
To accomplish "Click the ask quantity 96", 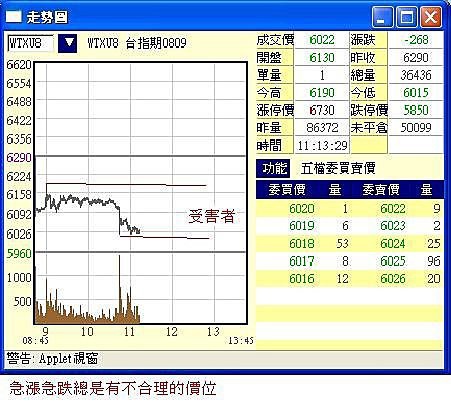I will click(433, 261).
